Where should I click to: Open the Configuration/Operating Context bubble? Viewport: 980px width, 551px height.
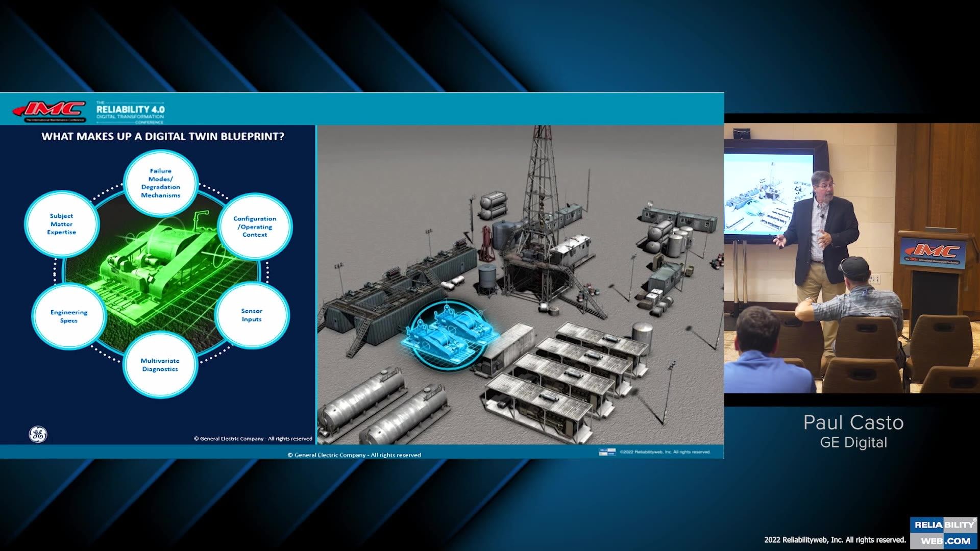[x=255, y=227]
